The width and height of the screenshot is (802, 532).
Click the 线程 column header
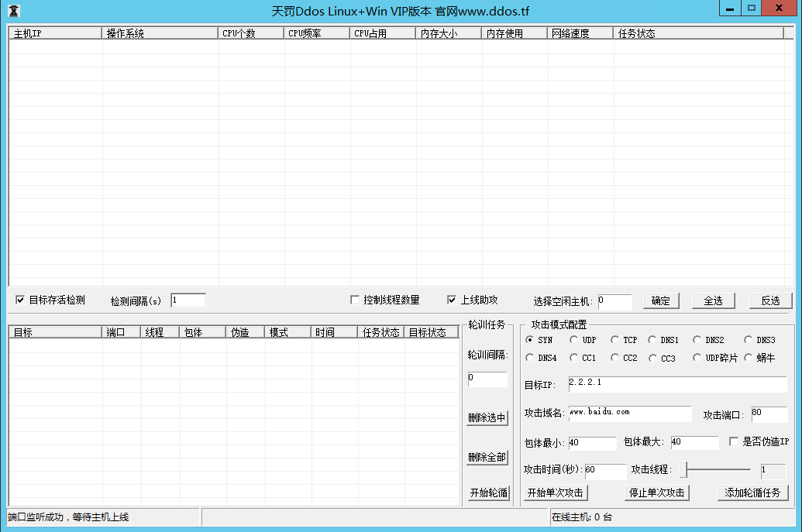160,332
